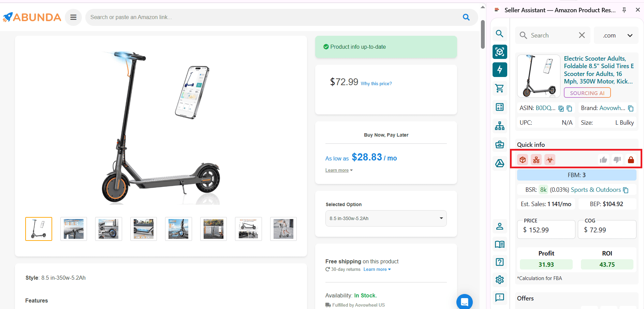644x309 pixels.
Task: Open the .com marketplace dropdown
Action: tap(616, 35)
